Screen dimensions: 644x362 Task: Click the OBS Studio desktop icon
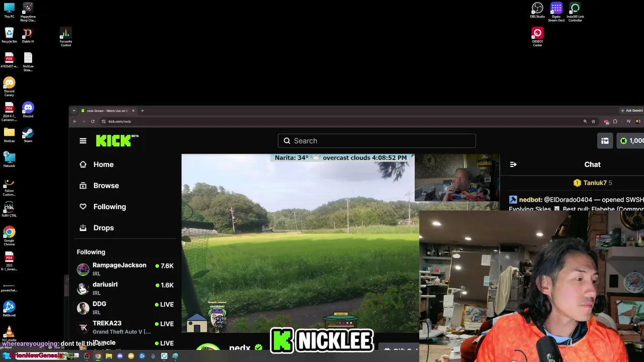tap(537, 11)
